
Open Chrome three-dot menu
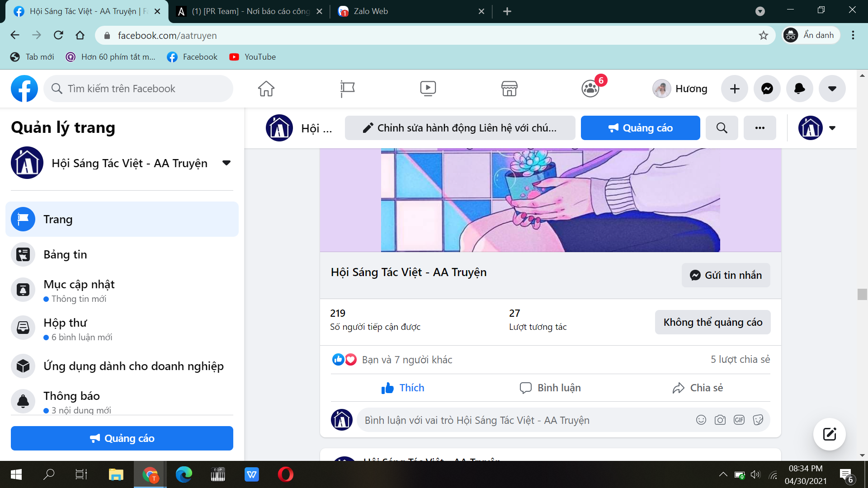853,35
